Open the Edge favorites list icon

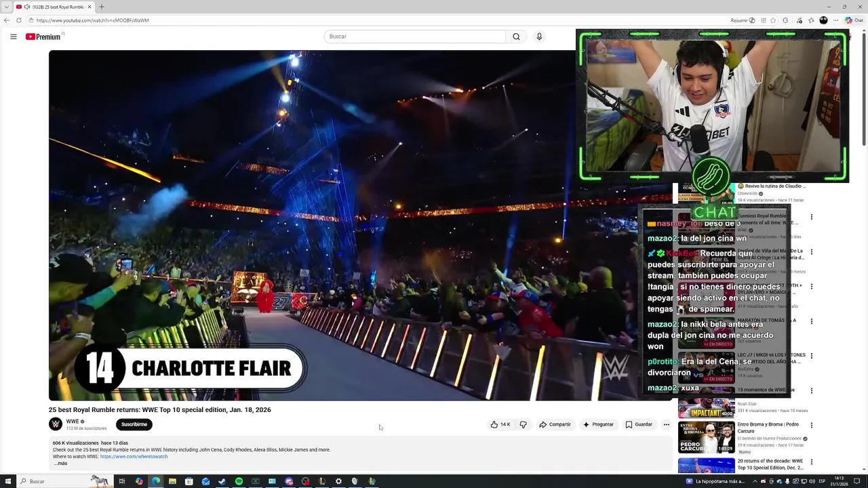point(811,20)
